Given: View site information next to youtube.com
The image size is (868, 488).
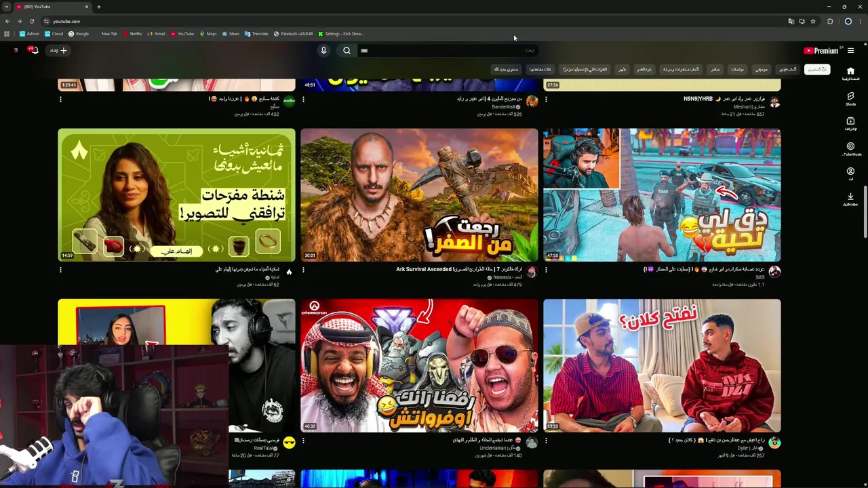Looking at the screenshot, I should pos(46,21).
